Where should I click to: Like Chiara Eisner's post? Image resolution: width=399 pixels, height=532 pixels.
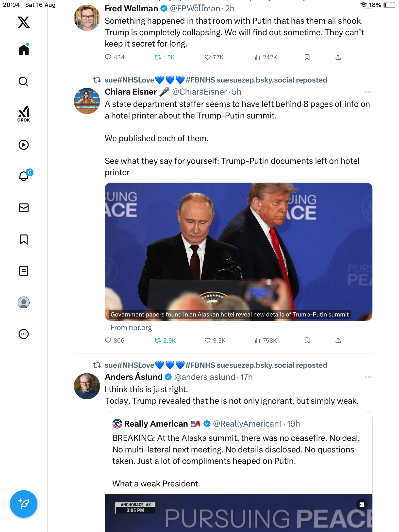click(208, 340)
